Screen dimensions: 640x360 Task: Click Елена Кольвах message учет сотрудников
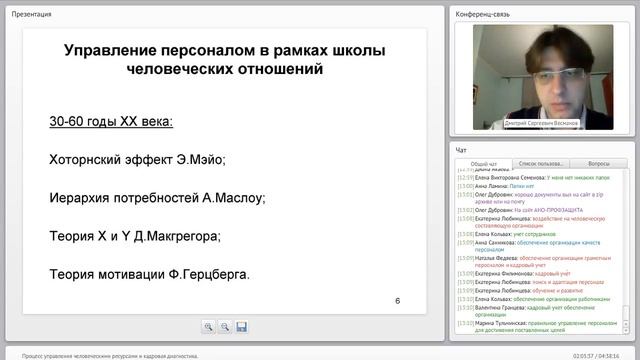[x=507, y=234]
